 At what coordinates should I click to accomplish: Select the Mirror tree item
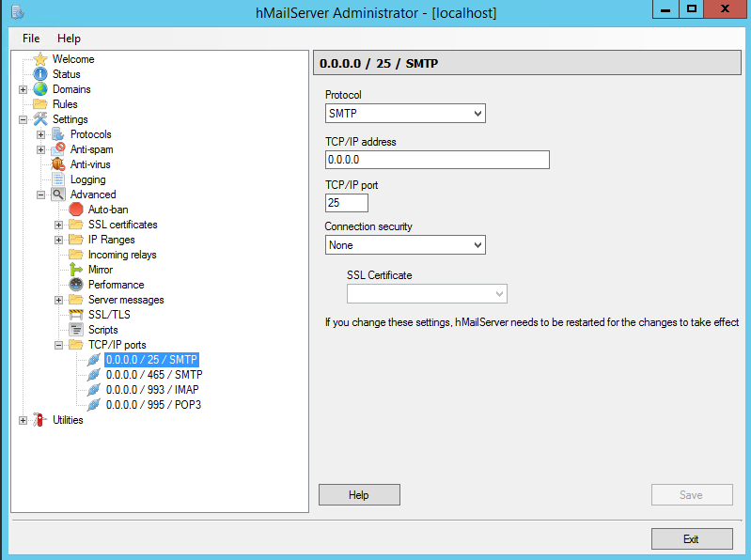click(101, 270)
